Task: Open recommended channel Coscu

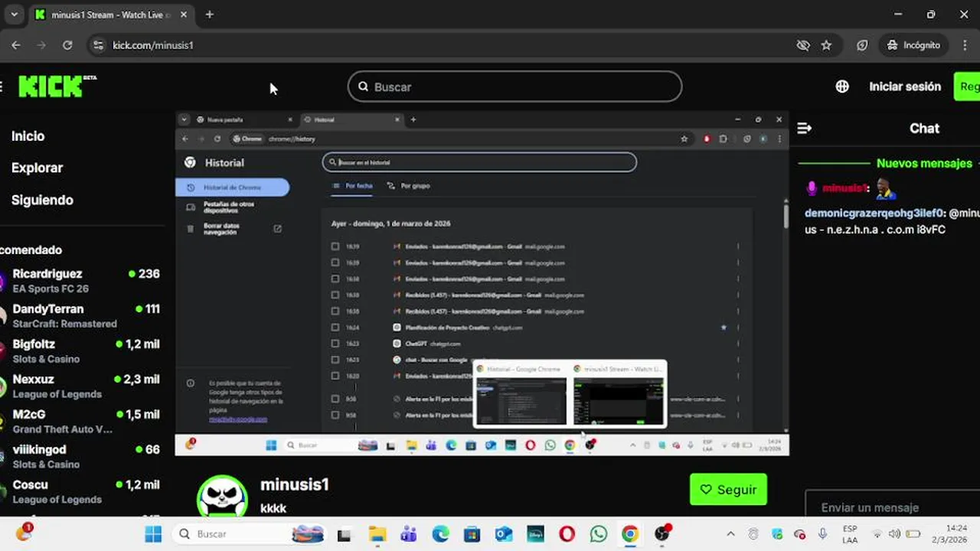Action: tap(81, 492)
